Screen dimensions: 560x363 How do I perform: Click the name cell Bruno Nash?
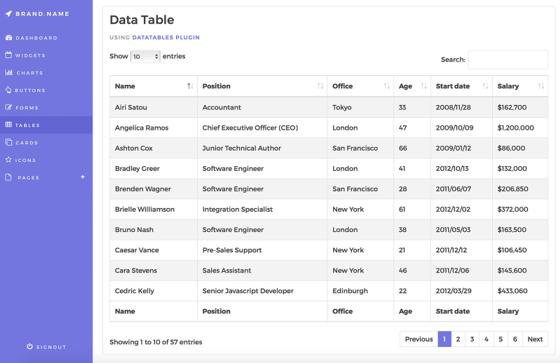point(154,229)
